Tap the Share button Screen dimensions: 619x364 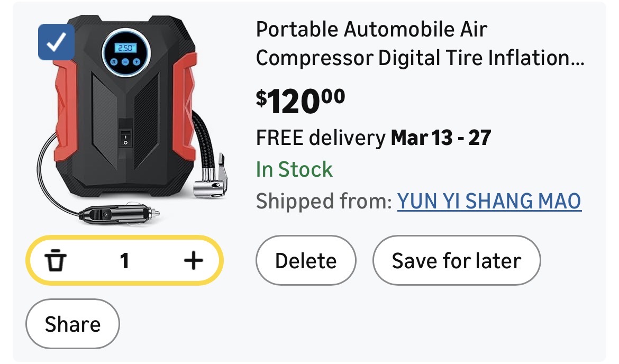click(x=72, y=324)
